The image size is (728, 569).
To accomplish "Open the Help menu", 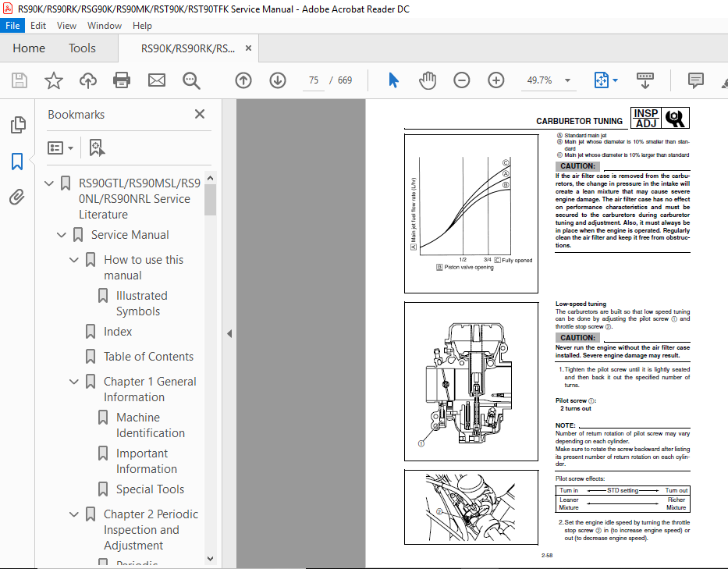I will 142,26.
